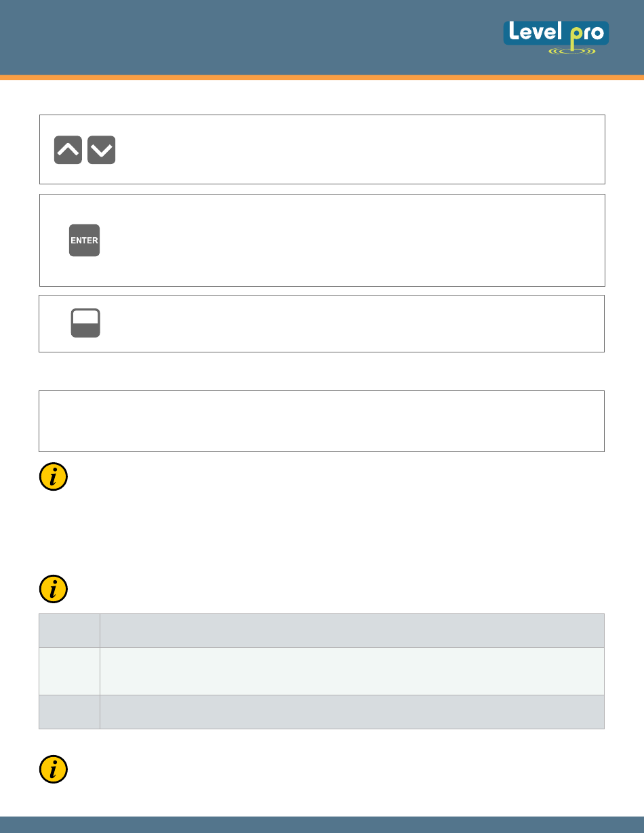Click the orange stripe under the header

[322, 78]
